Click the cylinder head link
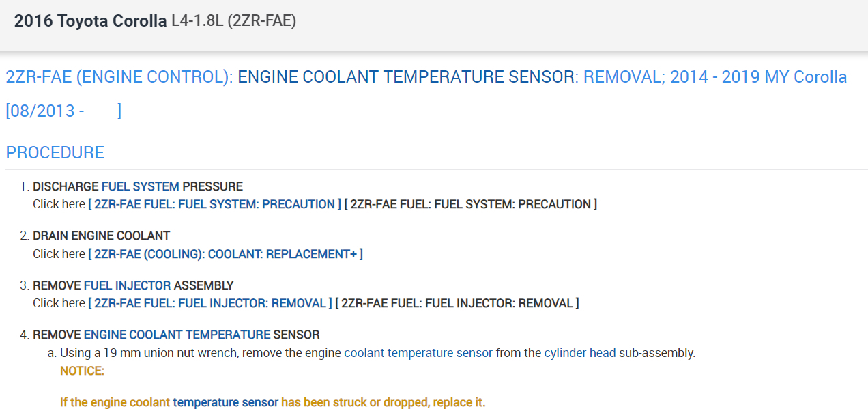868x409 pixels. (x=580, y=353)
